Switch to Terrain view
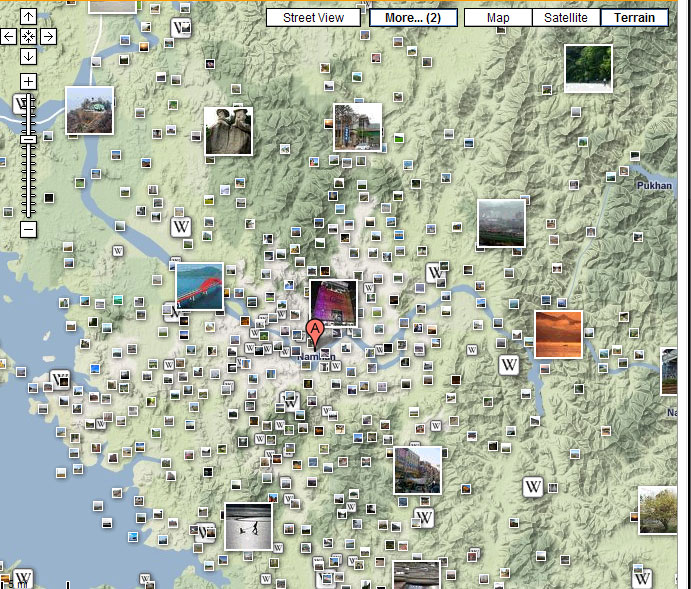 pos(634,18)
